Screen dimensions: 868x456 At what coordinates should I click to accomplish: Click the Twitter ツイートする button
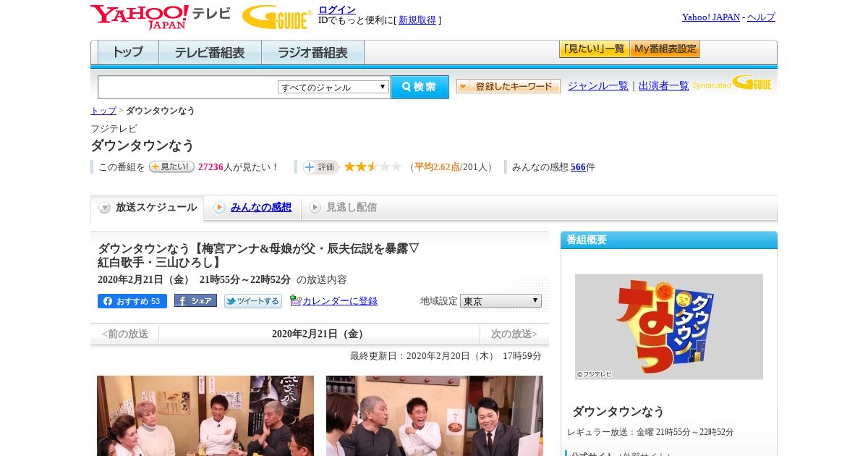coord(253,301)
